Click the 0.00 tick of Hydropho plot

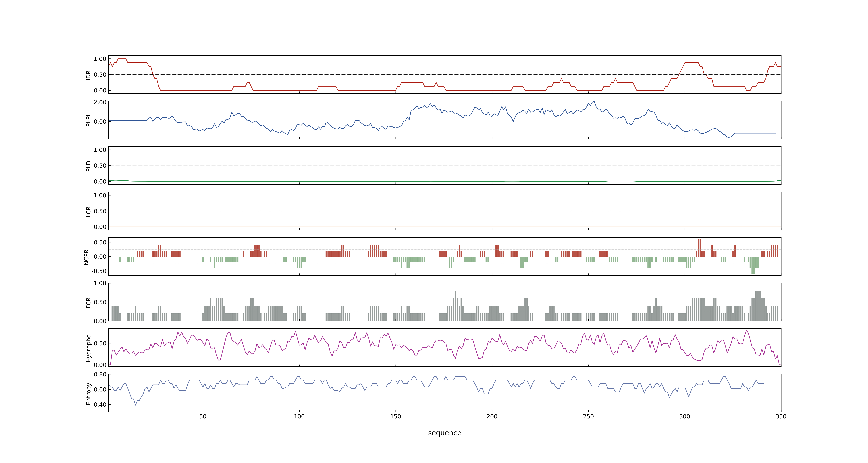coord(100,365)
